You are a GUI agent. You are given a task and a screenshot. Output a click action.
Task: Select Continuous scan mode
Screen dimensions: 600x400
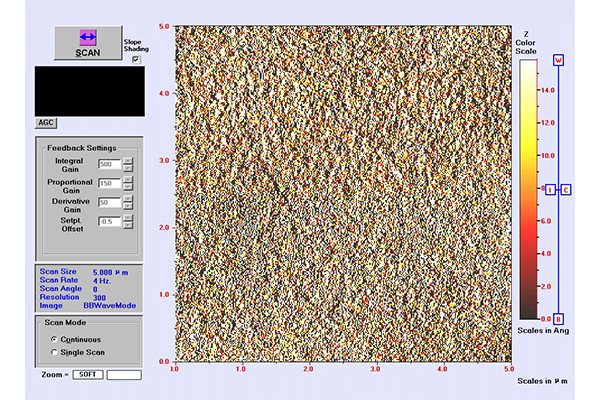click(x=54, y=339)
